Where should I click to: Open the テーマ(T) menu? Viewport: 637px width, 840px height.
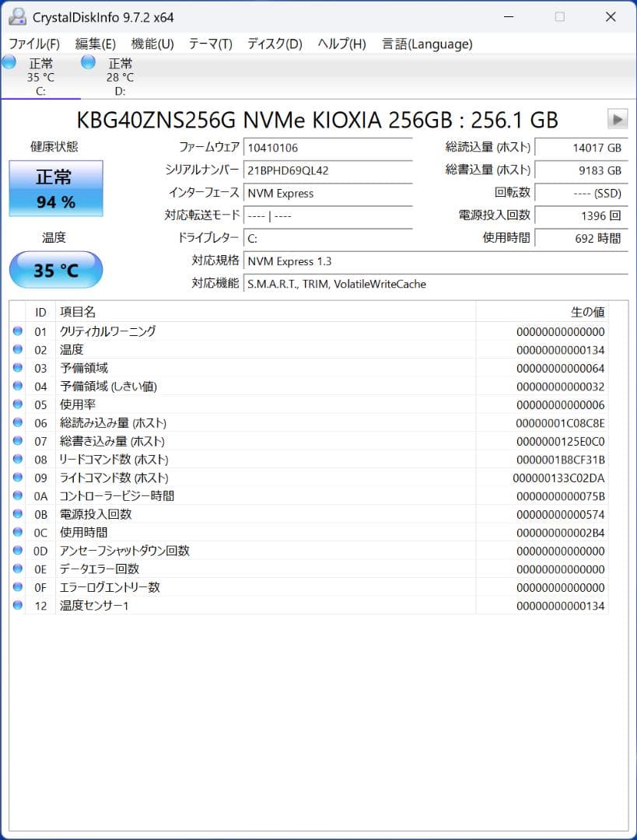[211, 44]
